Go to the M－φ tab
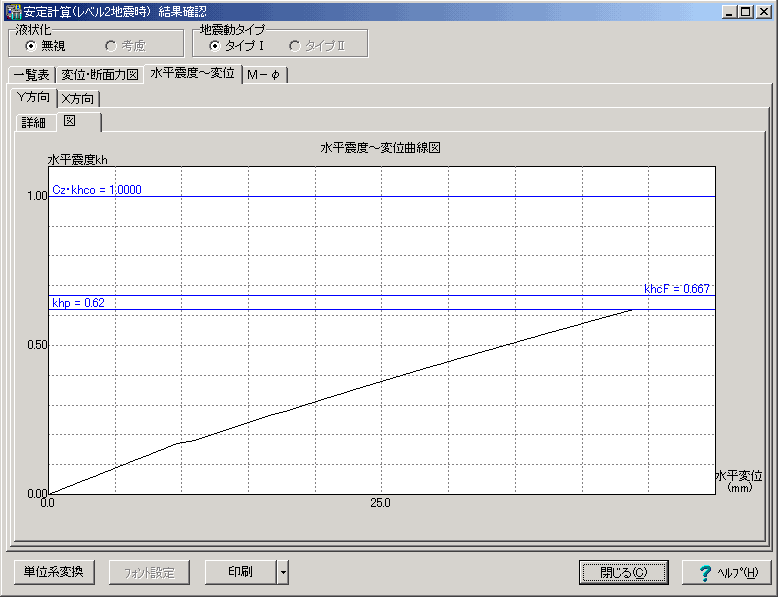The image size is (778, 597). 264,74
